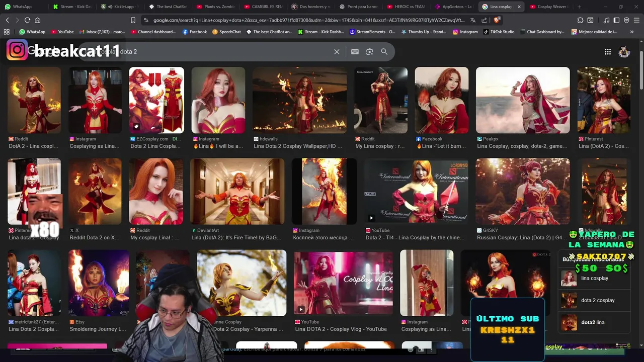This screenshot has height=362, width=644.
Task: Open the EZCosplay.com costume image result
Action: pyautogui.click(x=156, y=100)
